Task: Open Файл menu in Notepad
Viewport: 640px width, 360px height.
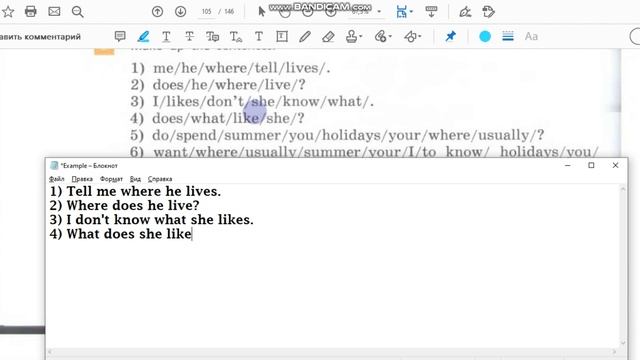Action: click(x=57, y=179)
